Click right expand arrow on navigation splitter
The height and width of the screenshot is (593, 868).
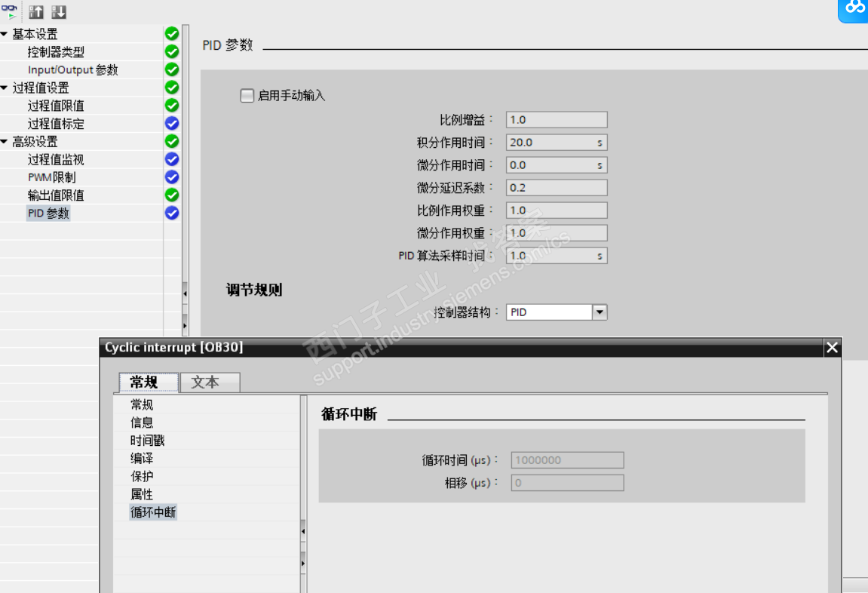(x=185, y=326)
